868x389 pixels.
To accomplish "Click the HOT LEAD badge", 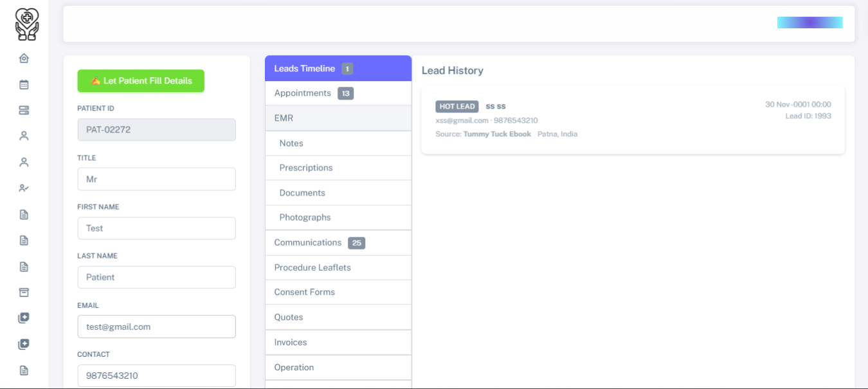I will pos(457,106).
